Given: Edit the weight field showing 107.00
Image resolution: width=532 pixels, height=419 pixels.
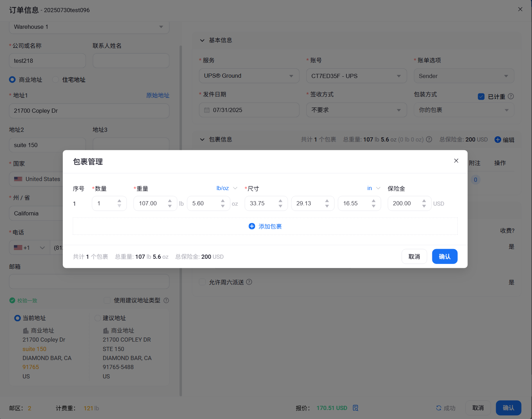Looking at the screenshot, I should tap(155, 203).
